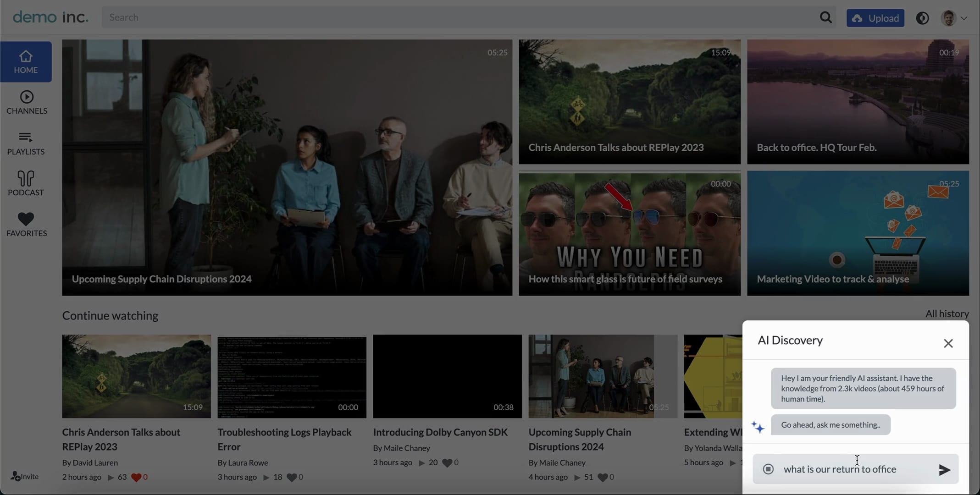Image resolution: width=980 pixels, height=495 pixels.
Task: Open Marketing Video to track & analyse tile
Action: (858, 234)
